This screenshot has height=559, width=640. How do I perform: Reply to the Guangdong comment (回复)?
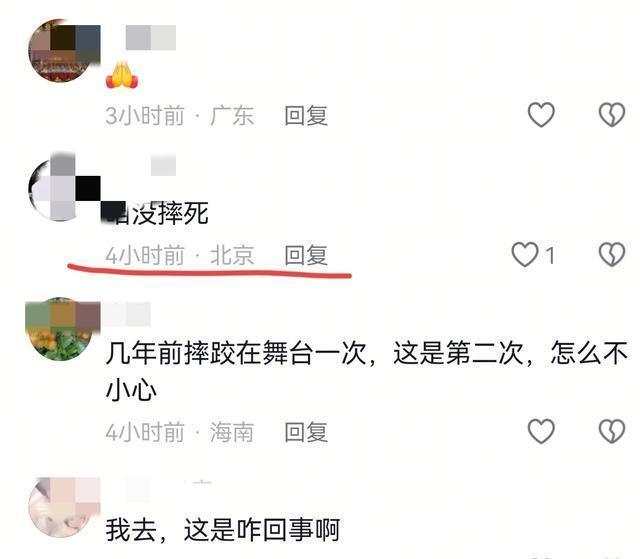[x=306, y=115]
